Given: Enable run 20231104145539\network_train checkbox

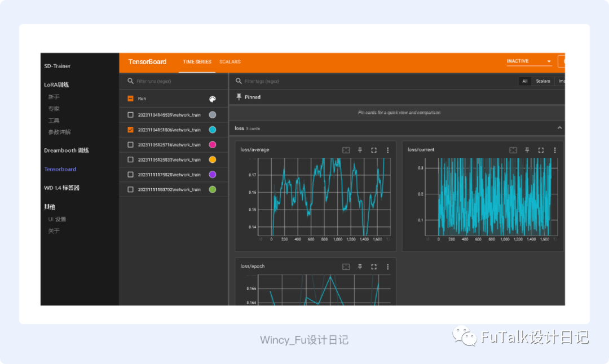Looking at the screenshot, I should 130,115.
